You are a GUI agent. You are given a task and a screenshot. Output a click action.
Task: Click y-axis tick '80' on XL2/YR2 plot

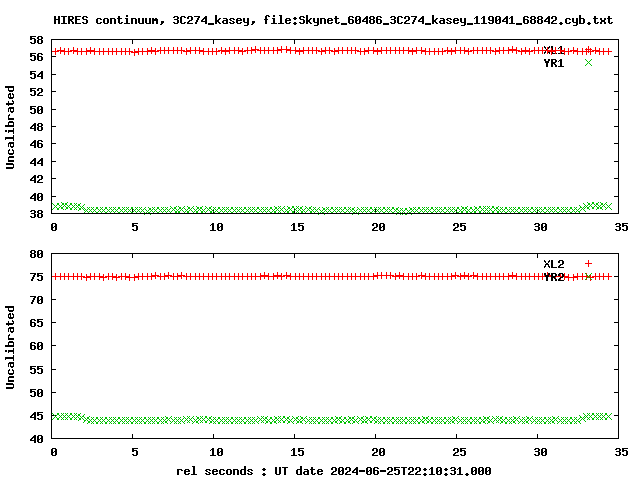click(36, 254)
